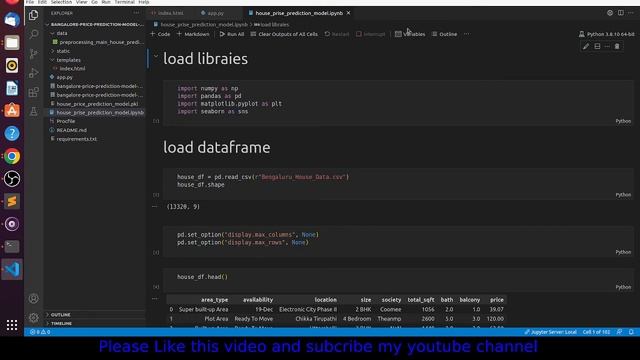
Task: Open README.md in the explorer
Action: (x=71, y=130)
